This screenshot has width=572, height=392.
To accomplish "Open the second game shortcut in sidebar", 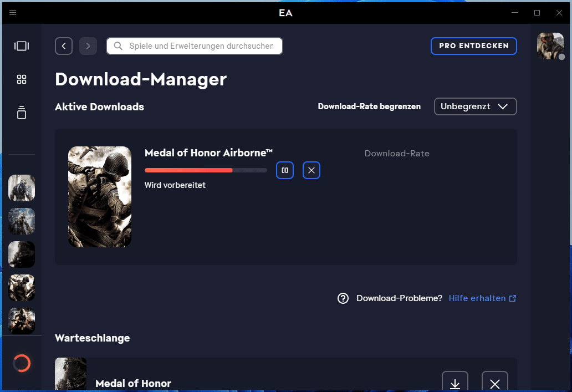I will [x=22, y=221].
